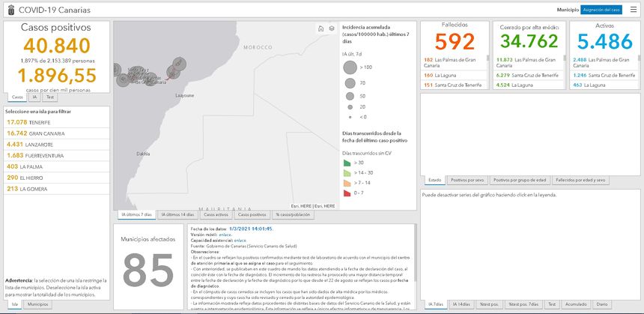Switch to the Casos activos map tab

[216, 215]
